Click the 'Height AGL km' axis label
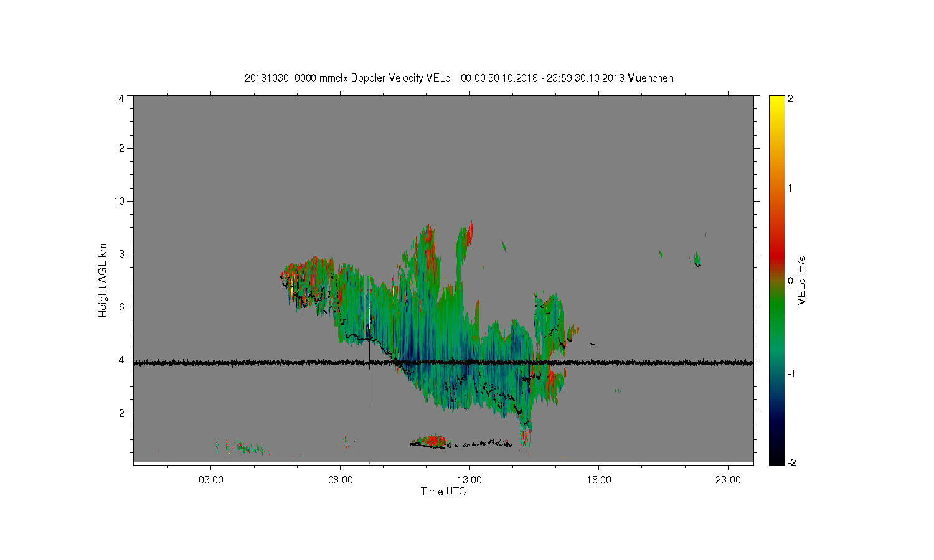The width and height of the screenshot is (934, 560). coord(103,280)
